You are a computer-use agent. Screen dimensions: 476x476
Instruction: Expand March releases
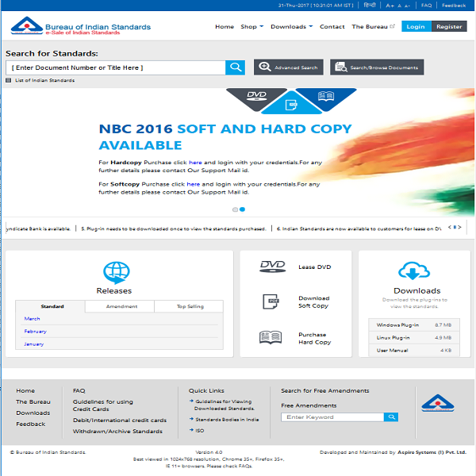point(32,318)
